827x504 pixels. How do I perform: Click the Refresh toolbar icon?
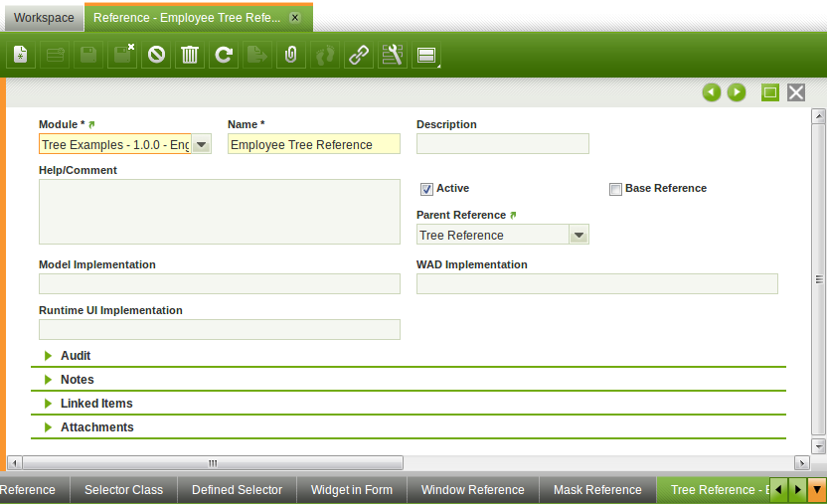tap(224, 55)
